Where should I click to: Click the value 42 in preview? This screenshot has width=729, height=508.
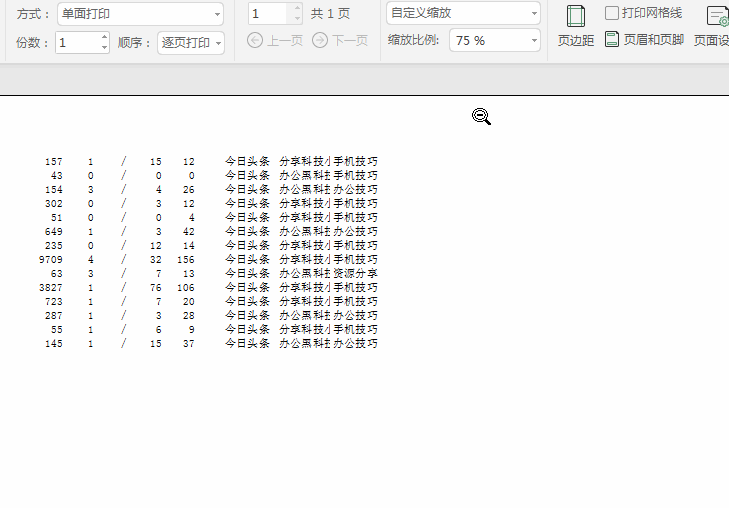(x=188, y=231)
